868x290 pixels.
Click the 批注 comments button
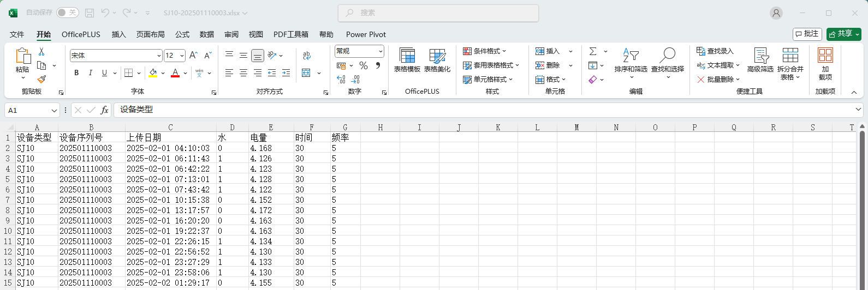pyautogui.click(x=807, y=34)
